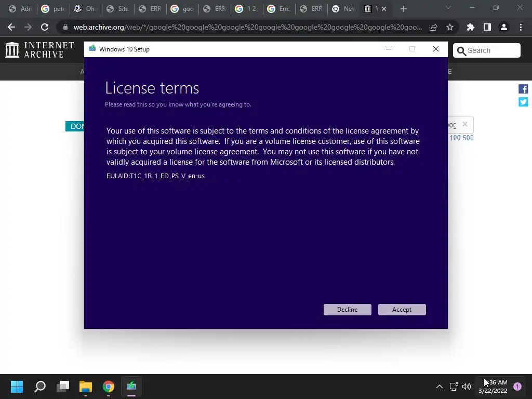Open the Windows Start menu
Viewport: 532px width, 399px height.
[x=17, y=387]
